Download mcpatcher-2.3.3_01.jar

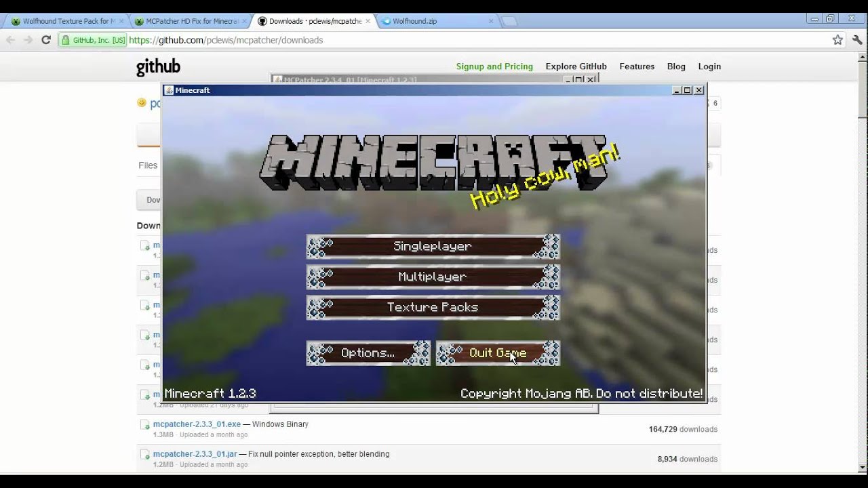[195, 454]
